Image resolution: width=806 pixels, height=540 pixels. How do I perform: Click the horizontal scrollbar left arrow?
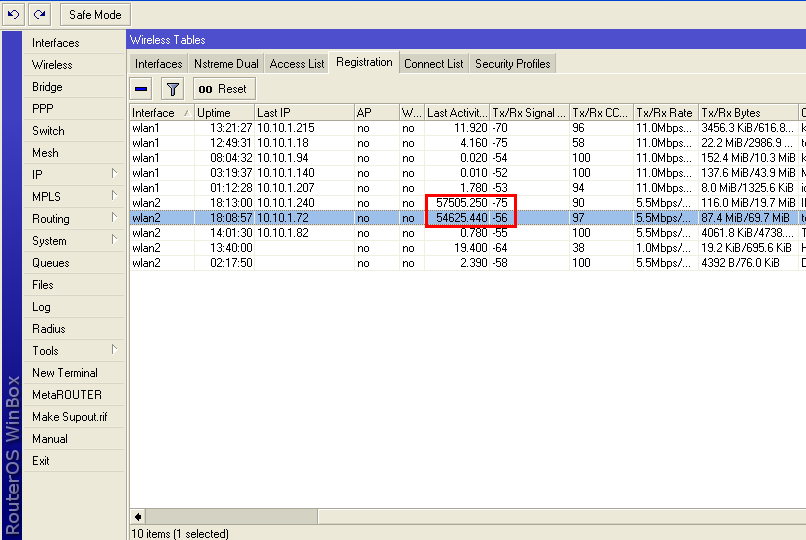(138, 517)
